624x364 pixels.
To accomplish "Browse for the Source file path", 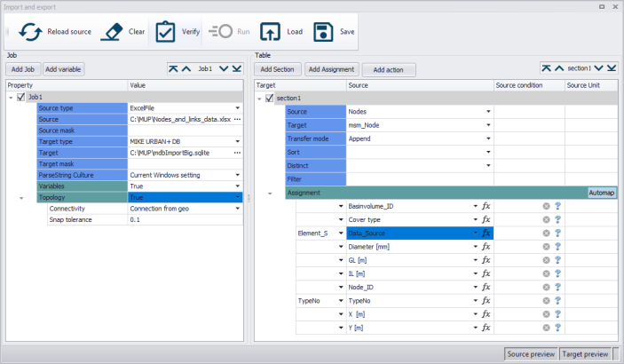I will click(x=238, y=119).
